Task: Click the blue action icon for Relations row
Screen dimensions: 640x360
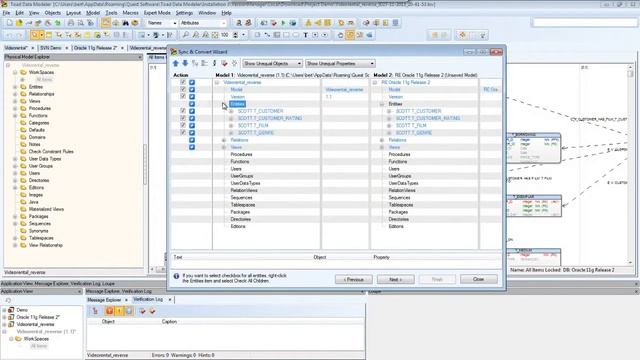Action: pos(192,140)
